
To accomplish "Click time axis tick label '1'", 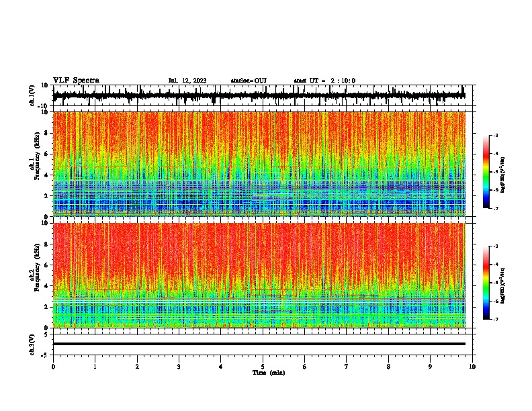I will click(x=95, y=367).
